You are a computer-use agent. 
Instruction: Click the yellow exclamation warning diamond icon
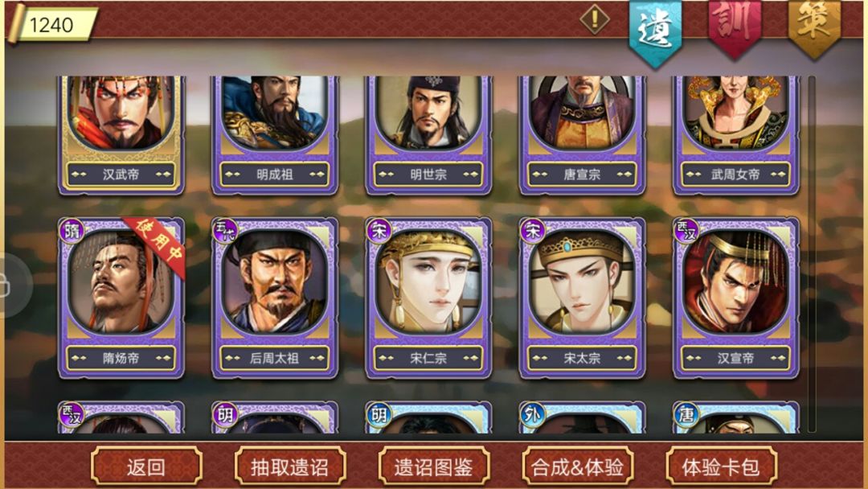[x=595, y=19]
